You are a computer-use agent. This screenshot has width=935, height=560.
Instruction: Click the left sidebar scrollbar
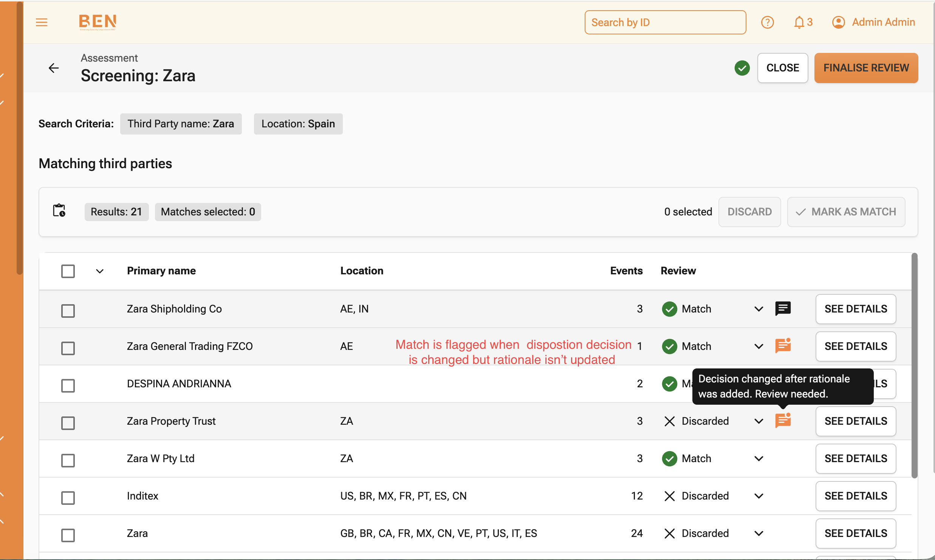click(20, 138)
